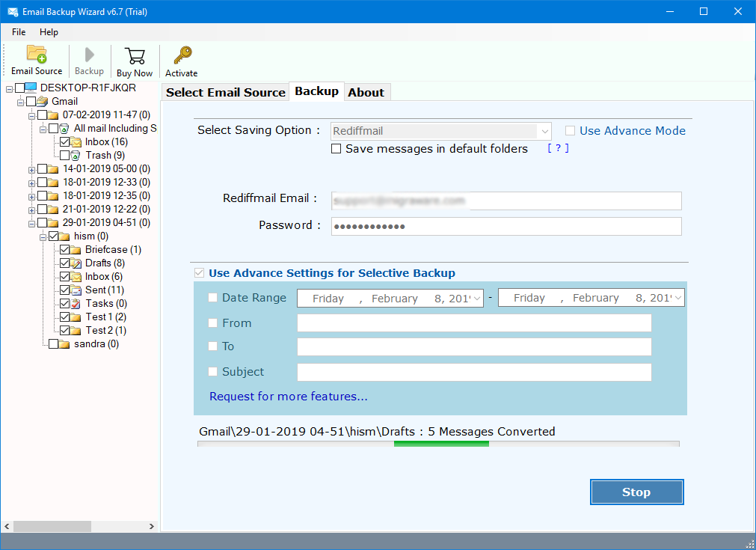The image size is (756, 550).
Task: Click Trash recycle bin icon
Action: point(76,156)
